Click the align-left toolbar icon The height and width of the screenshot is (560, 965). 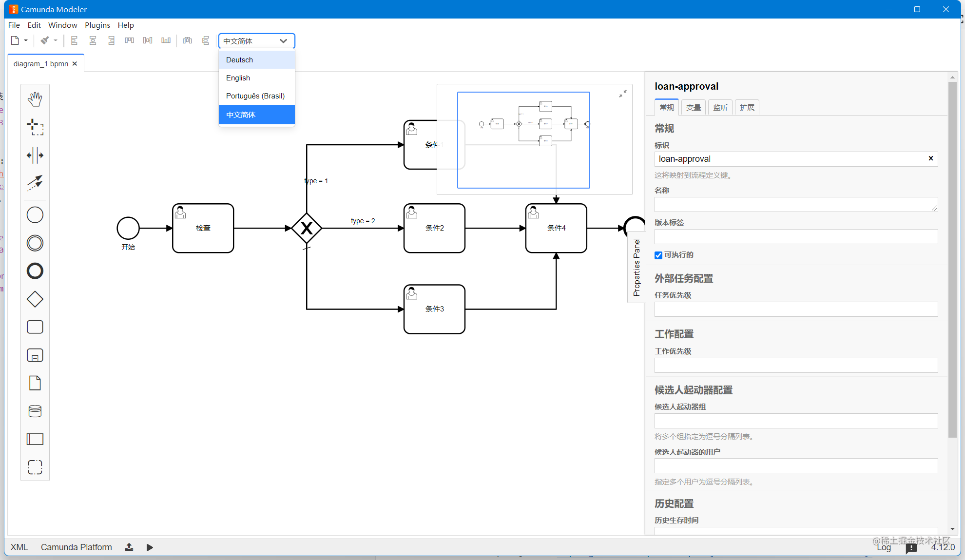coord(74,40)
